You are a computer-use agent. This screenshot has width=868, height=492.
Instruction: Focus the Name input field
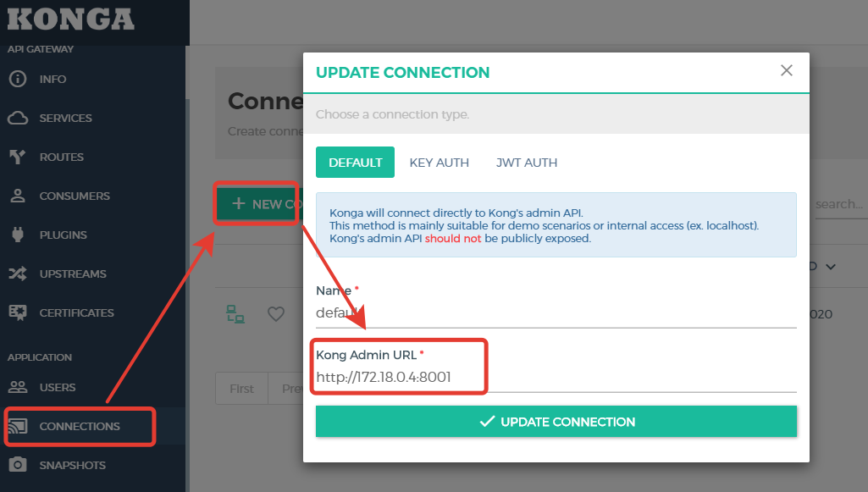(556, 313)
